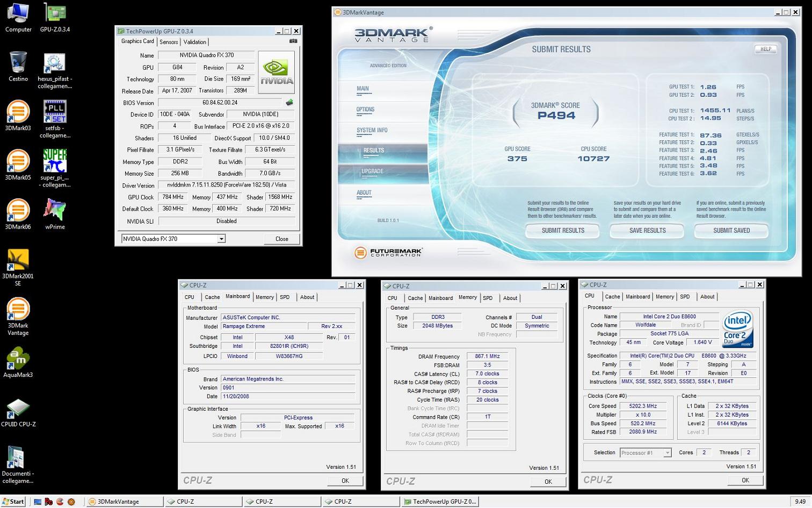Open super_pi shortcut icon
Image resolution: width=812 pixels, height=508 pixels.
[55, 169]
